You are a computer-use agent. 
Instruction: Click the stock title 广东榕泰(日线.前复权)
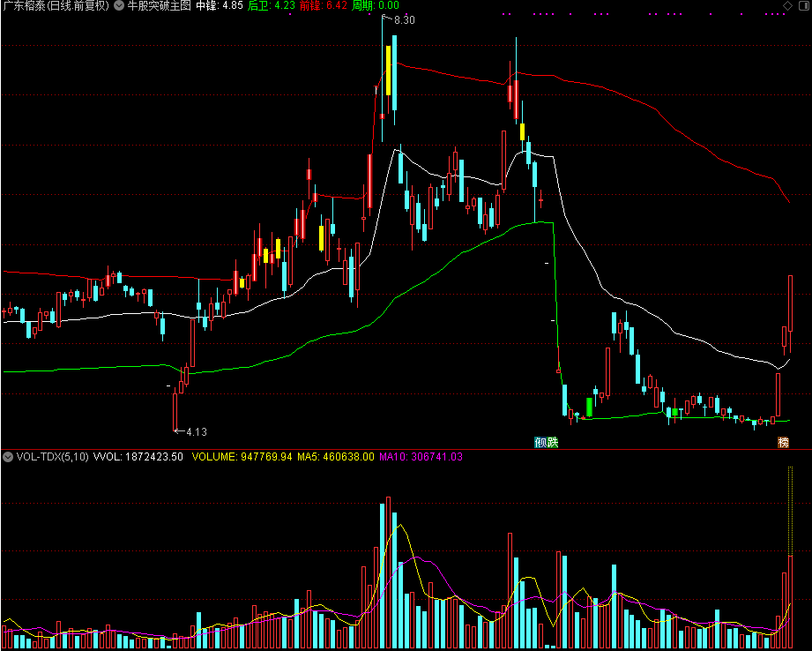tap(56, 6)
